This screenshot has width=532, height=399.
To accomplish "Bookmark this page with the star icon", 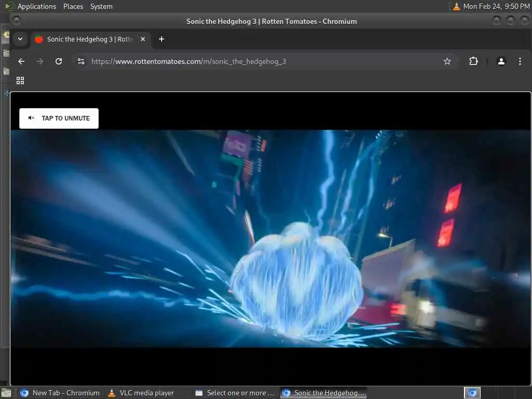I will pyautogui.click(x=447, y=61).
